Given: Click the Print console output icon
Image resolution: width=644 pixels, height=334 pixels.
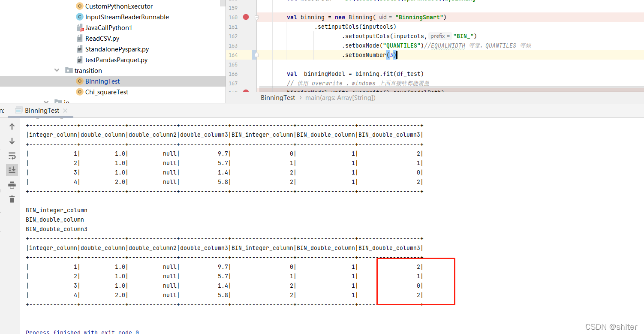Looking at the screenshot, I should 12,185.
